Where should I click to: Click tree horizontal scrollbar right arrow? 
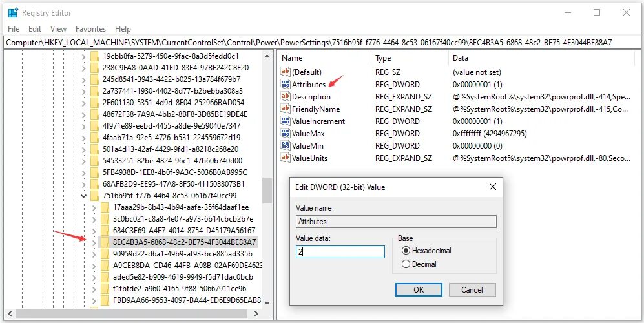coord(256,313)
